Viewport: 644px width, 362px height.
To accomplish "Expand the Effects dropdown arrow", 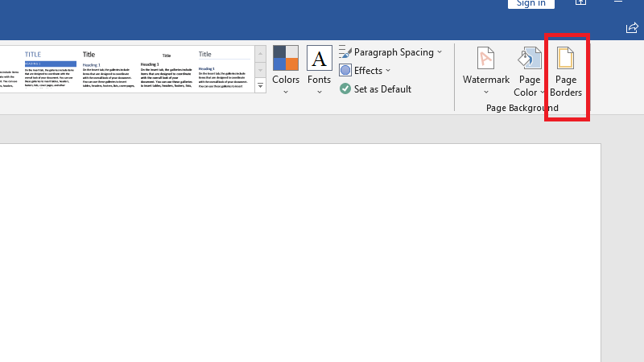I will [x=388, y=71].
